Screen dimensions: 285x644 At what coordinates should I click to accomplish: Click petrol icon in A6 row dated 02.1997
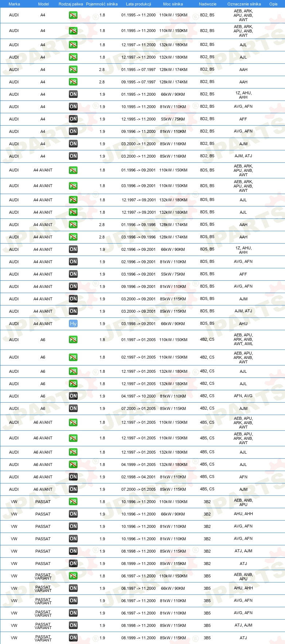click(73, 357)
